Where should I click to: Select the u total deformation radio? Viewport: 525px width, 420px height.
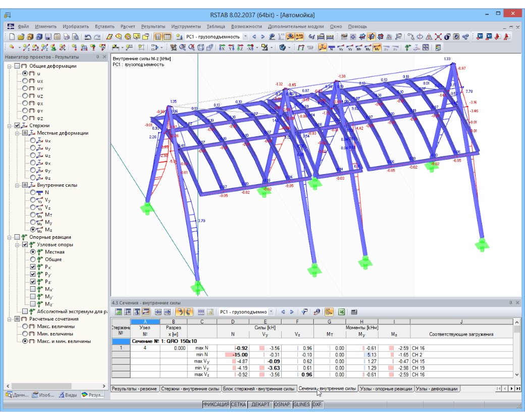point(25,73)
